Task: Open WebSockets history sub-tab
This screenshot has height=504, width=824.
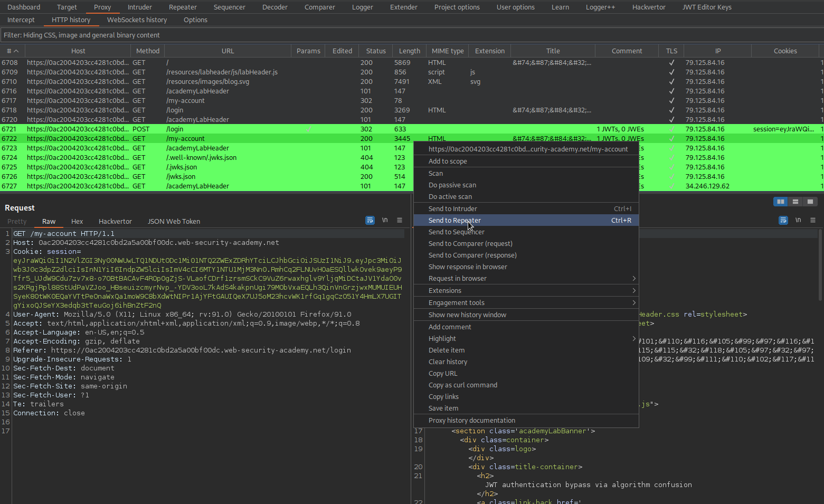Action: (137, 20)
